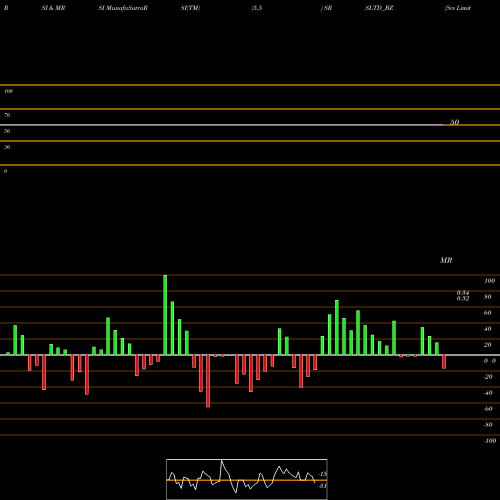This screenshot has width=500, height=500.
Task: Click the '-100' label on MR axis
Action: pos(490,441)
